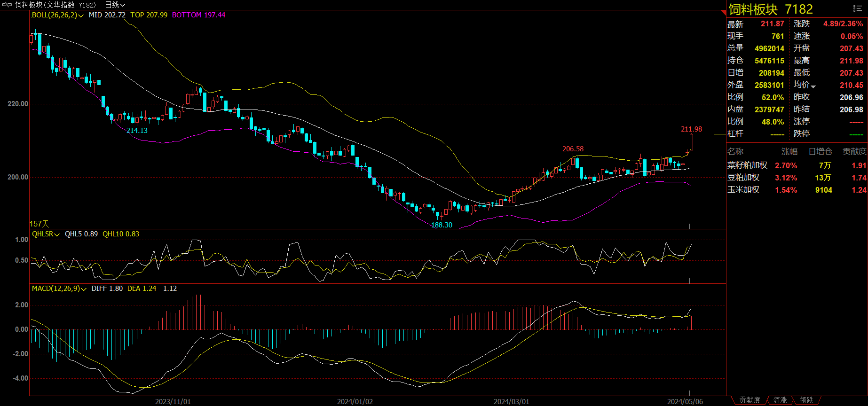Viewport: 868px width, 406px height.
Task: Click the 速涨 value 0.05%
Action: tap(852, 36)
